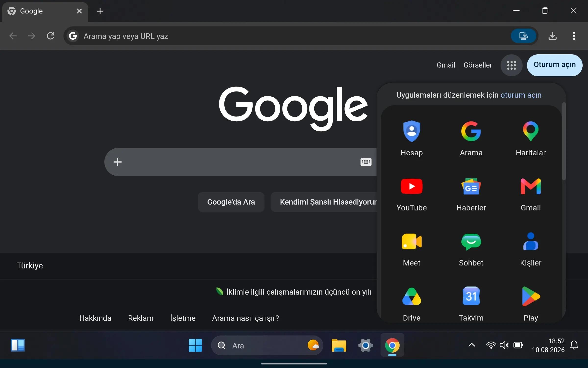
Task: Open the clock and calendar flyout
Action: click(x=548, y=345)
